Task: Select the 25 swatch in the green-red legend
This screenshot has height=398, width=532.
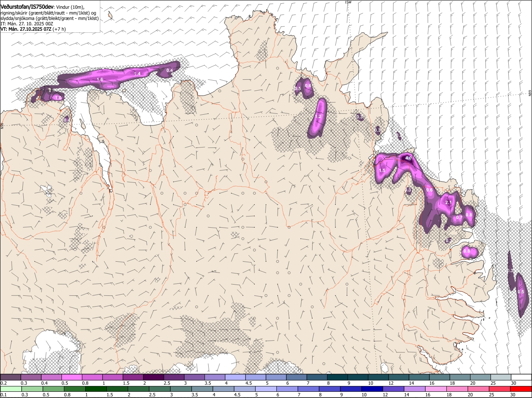Action: point(500,389)
